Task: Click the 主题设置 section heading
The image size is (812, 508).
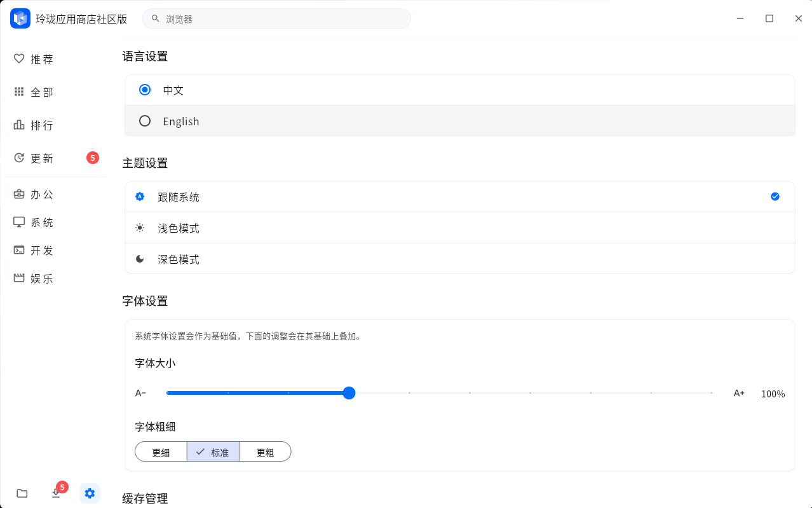Action: tap(145, 163)
